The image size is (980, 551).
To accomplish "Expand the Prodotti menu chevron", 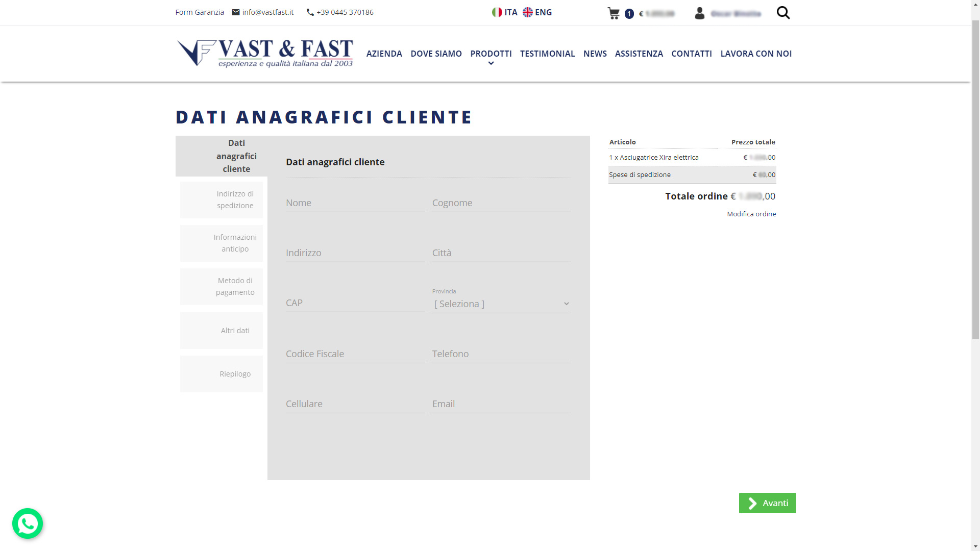I will pyautogui.click(x=491, y=64).
